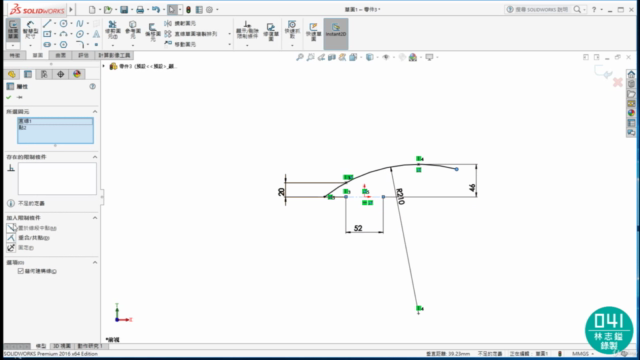Select the Spline sketch tool

pos(80,24)
